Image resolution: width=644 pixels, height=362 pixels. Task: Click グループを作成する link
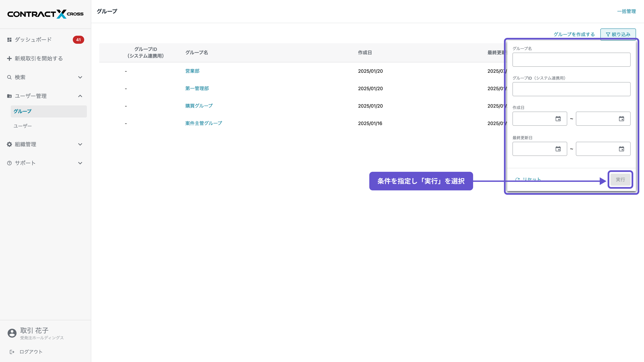tap(574, 34)
